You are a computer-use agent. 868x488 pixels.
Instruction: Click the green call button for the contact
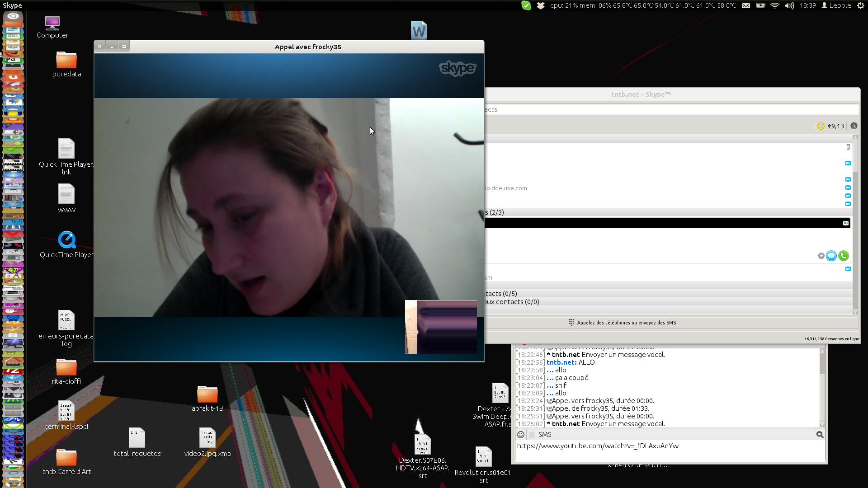click(843, 256)
